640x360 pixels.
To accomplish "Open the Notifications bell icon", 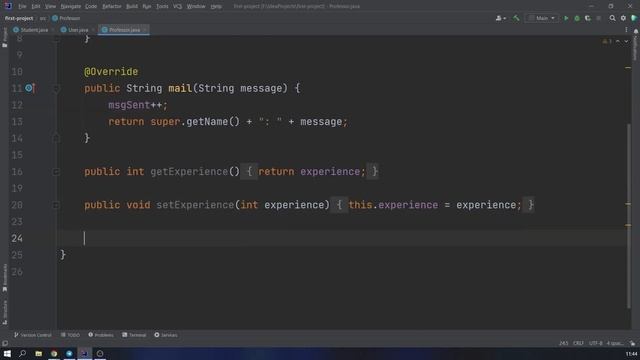I will click(636, 31).
